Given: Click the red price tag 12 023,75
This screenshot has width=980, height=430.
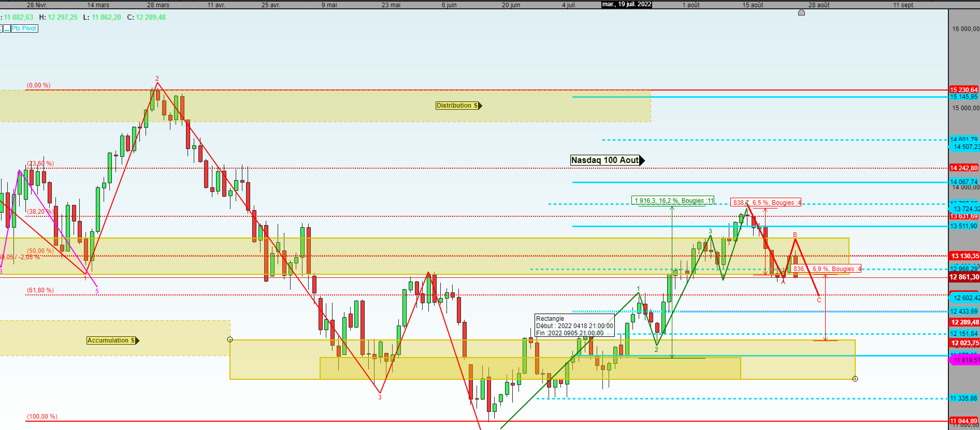Looking at the screenshot, I should (x=964, y=343).
